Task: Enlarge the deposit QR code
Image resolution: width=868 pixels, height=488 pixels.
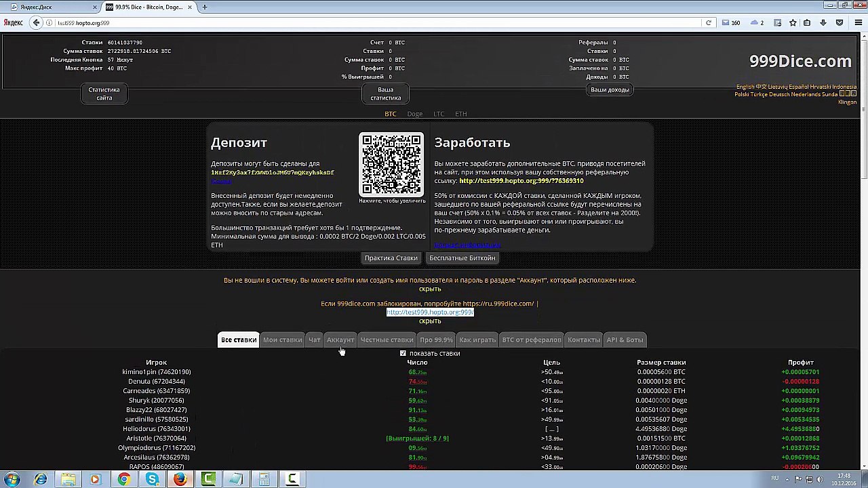Action: pyautogui.click(x=391, y=164)
